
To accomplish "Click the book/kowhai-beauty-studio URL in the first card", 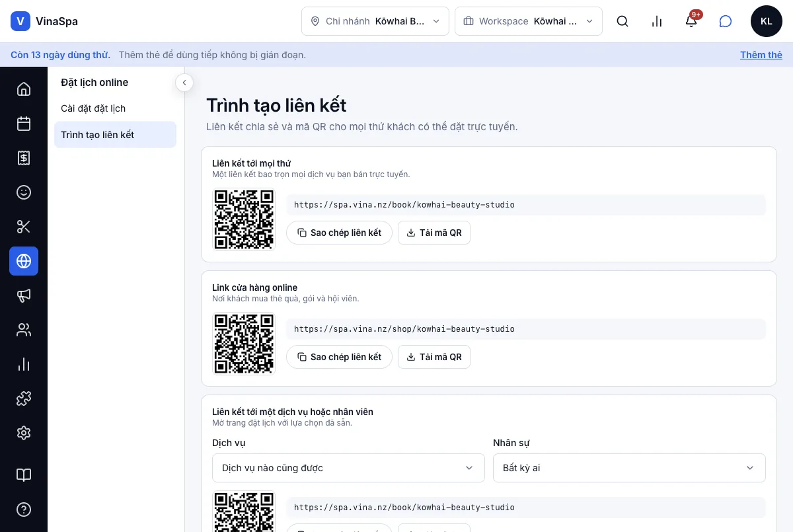I will pyautogui.click(x=526, y=205).
